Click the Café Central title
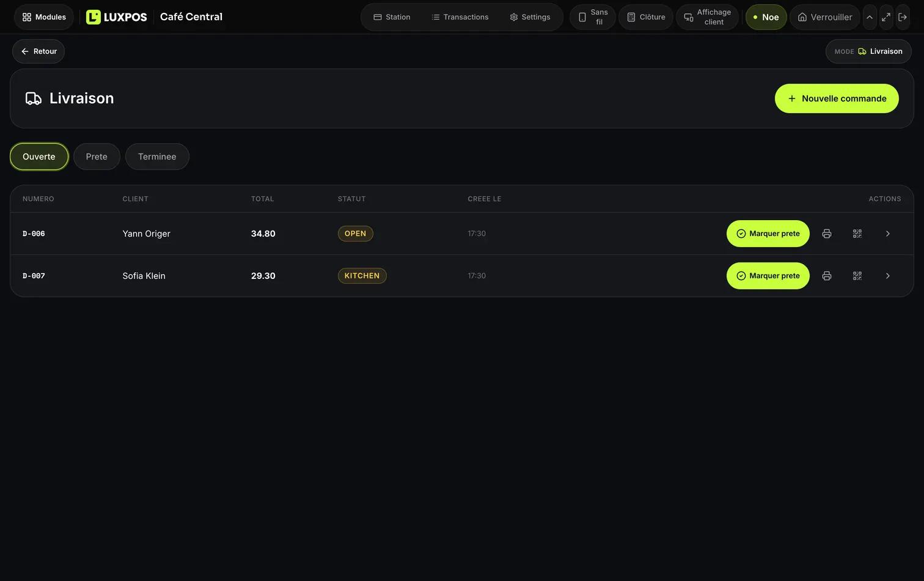 tap(191, 17)
